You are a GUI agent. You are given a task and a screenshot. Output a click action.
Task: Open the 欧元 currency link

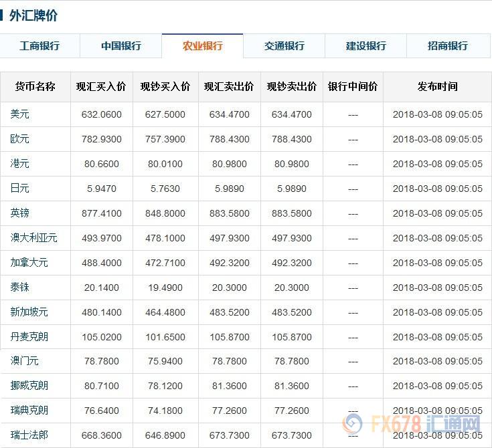[x=19, y=139]
